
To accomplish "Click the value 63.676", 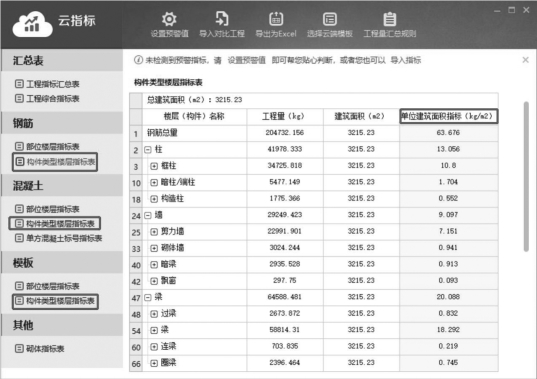I will pos(448,132).
